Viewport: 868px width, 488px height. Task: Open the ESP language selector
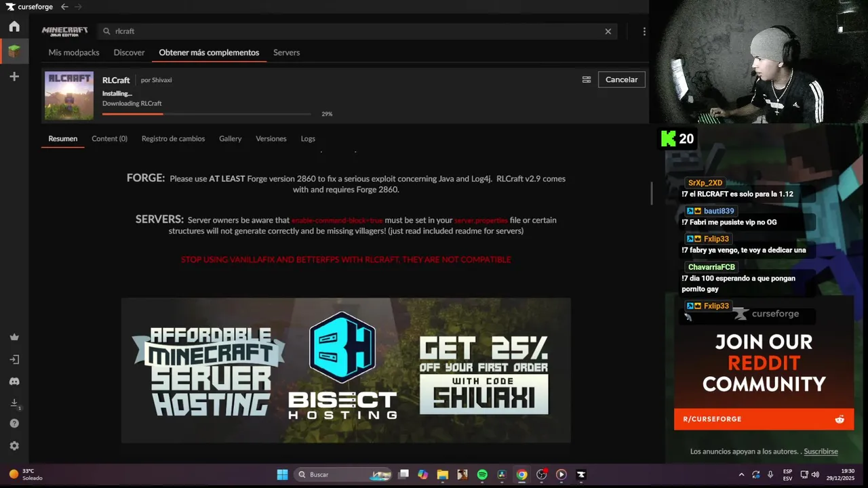787,474
